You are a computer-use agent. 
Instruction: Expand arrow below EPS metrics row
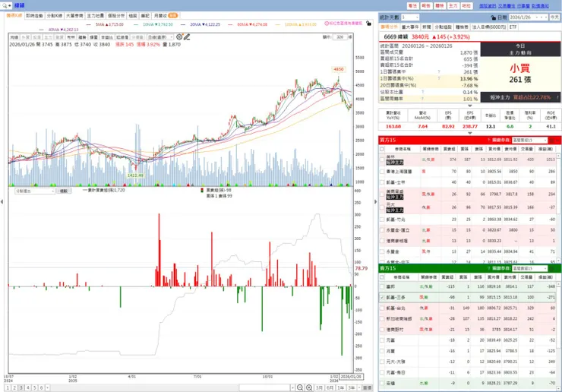coord(470,133)
